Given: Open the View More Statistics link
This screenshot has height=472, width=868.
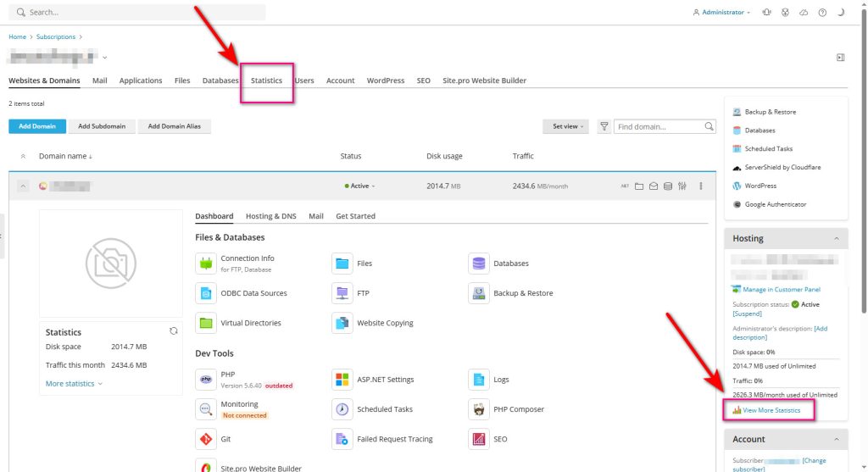Looking at the screenshot, I should click(771, 410).
